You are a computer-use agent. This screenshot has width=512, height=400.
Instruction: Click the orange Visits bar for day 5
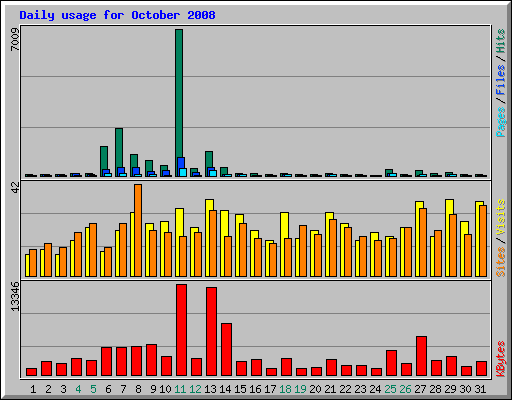tap(93, 250)
